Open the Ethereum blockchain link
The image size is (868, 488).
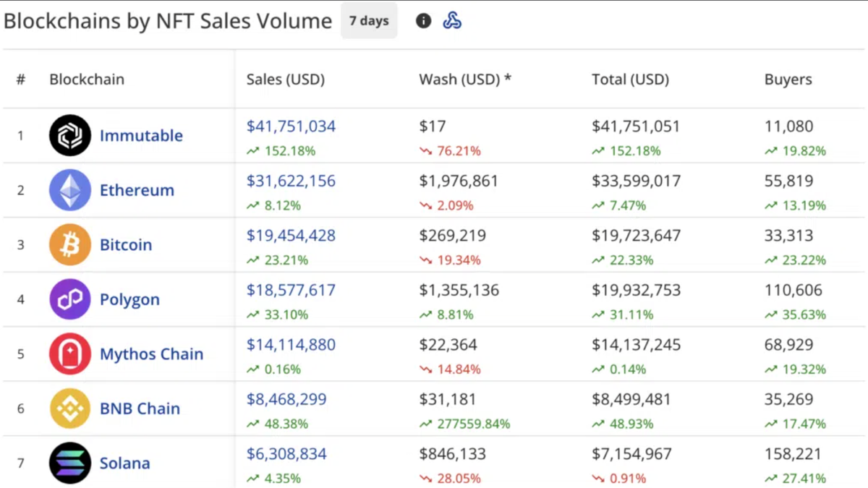(x=137, y=190)
